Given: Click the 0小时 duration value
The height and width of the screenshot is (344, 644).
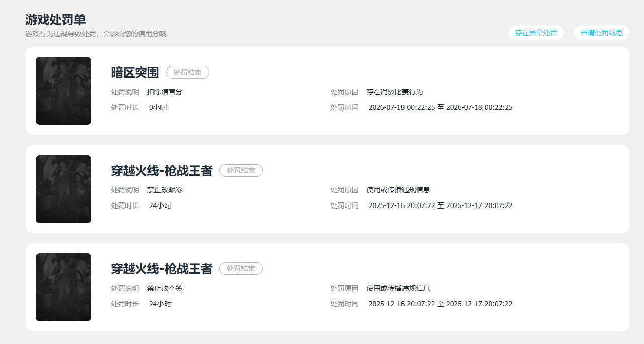Looking at the screenshot, I should point(158,108).
